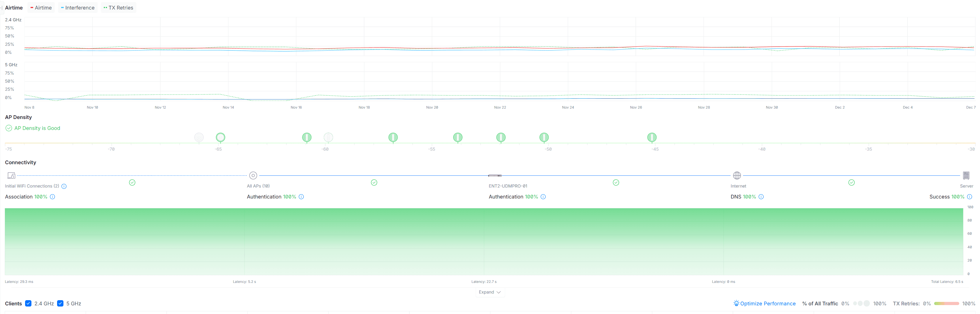
Task: Toggle the Interference legend series
Action: [x=78, y=7]
